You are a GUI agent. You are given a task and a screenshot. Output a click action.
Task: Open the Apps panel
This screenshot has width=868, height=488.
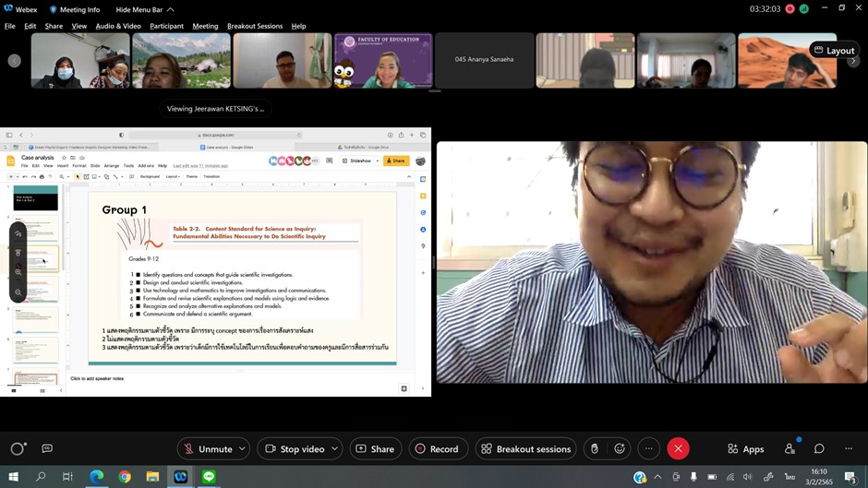746,449
